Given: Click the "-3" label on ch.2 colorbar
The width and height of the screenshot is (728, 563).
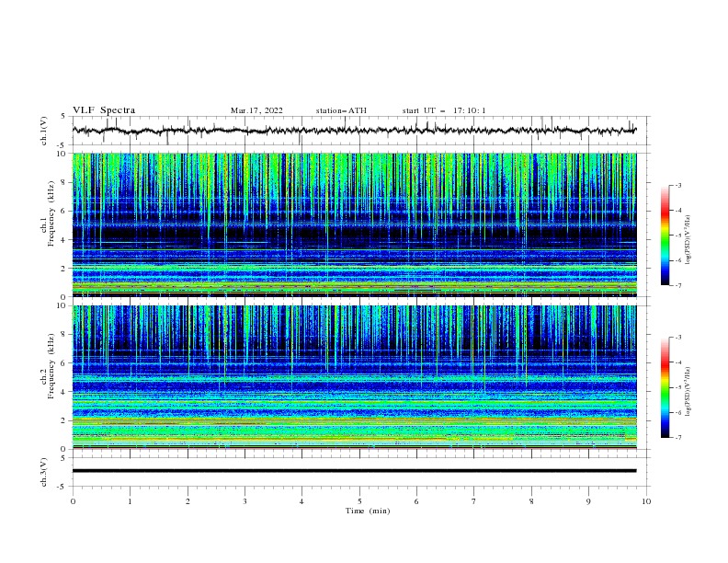Looking at the screenshot, I should point(678,338).
